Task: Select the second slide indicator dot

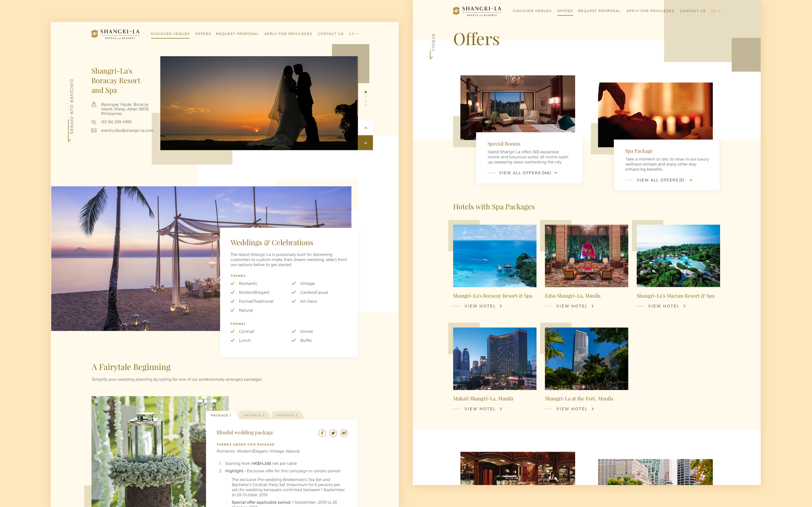Action: (365, 97)
